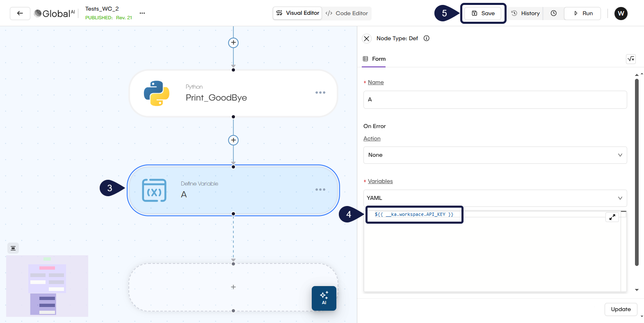Screen dimensions: 644x323
Task: Add node above Print_GoodBye
Action: (x=233, y=43)
